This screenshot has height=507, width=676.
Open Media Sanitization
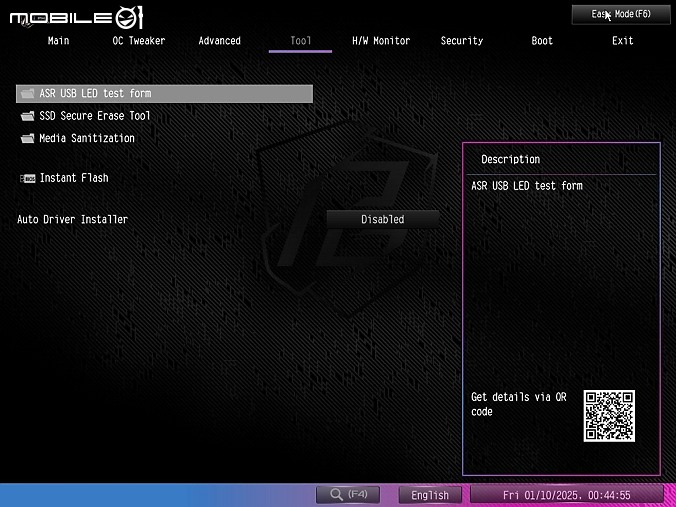point(87,138)
